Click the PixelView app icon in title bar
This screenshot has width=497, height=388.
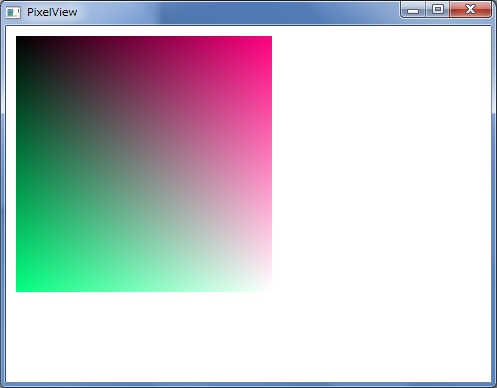pyautogui.click(x=13, y=13)
